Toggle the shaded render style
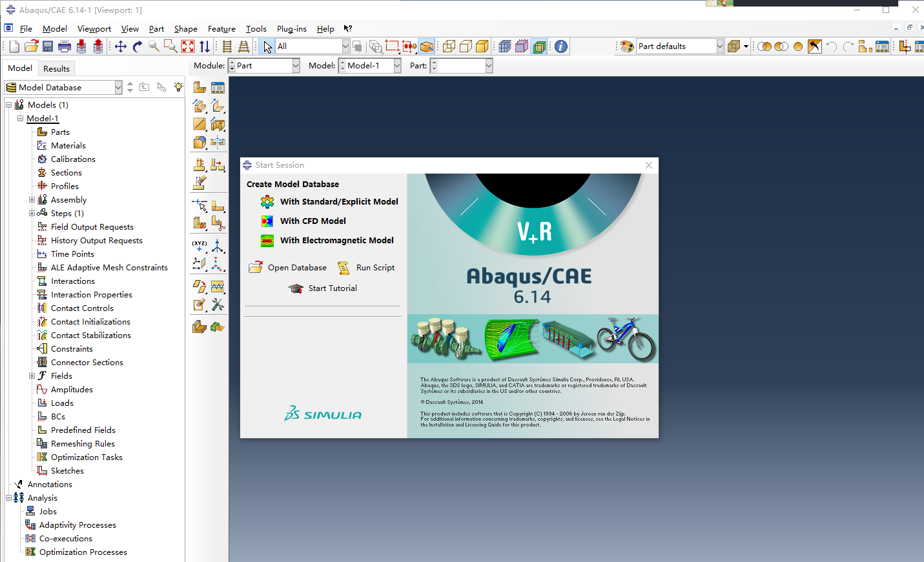 coord(482,46)
